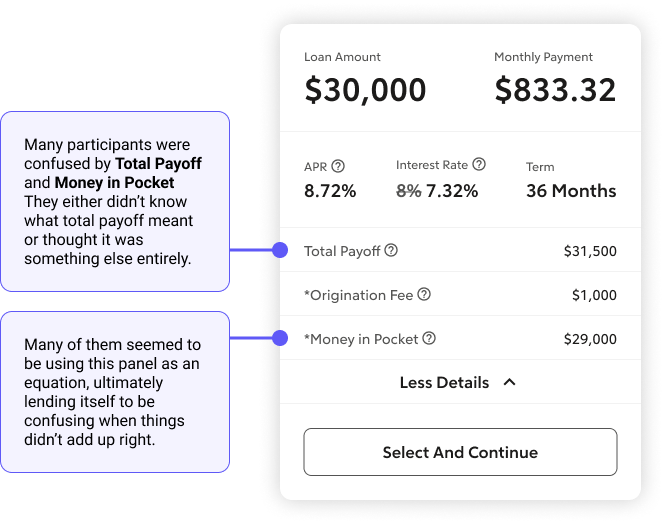Click the annotation about panel as equation
665x524 pixels.
pos(115,392)
